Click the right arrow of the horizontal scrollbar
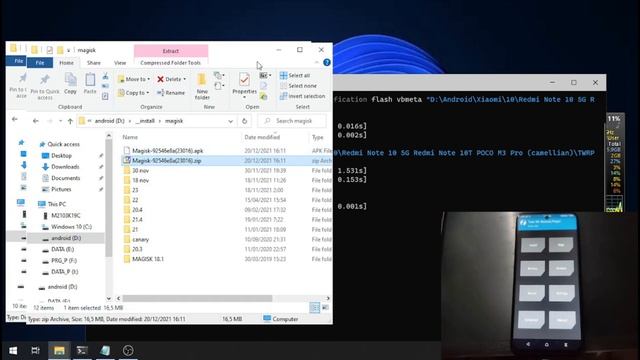 click(x=328, y=298)
